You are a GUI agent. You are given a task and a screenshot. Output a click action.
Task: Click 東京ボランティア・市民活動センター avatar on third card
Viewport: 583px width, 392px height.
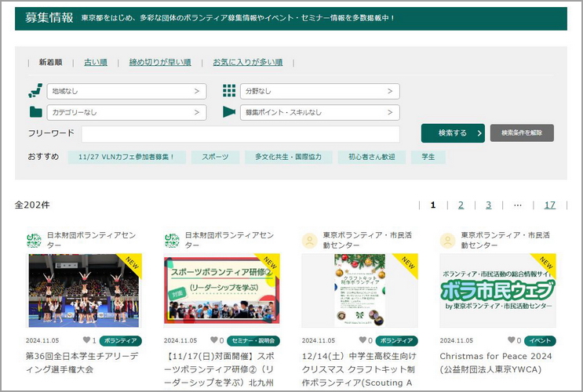pos(310,240)
